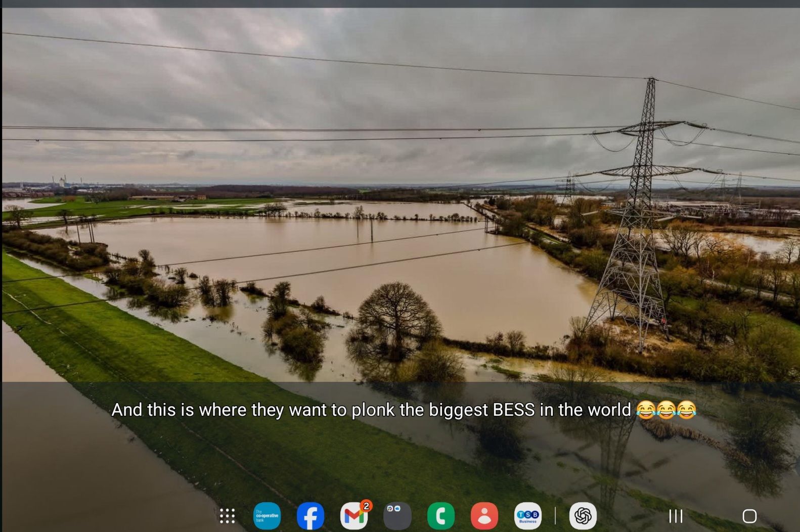This screenshot has height=532, width=800.
Task: Tap the dark status bar at top
Action: [400, 4]
